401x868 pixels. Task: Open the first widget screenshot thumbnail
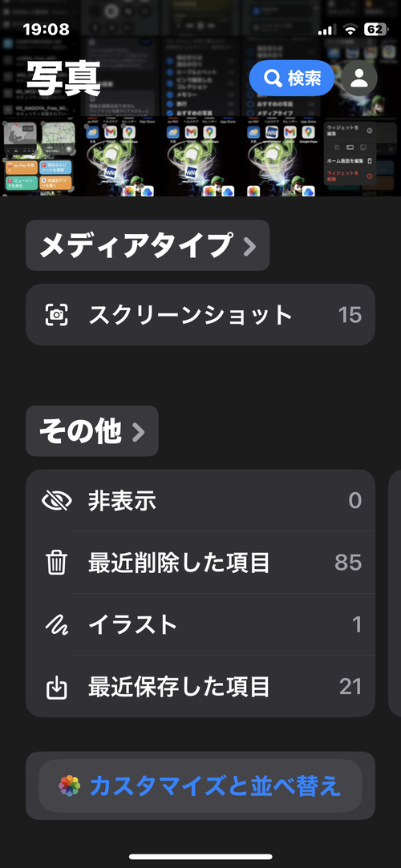(38, 157)
